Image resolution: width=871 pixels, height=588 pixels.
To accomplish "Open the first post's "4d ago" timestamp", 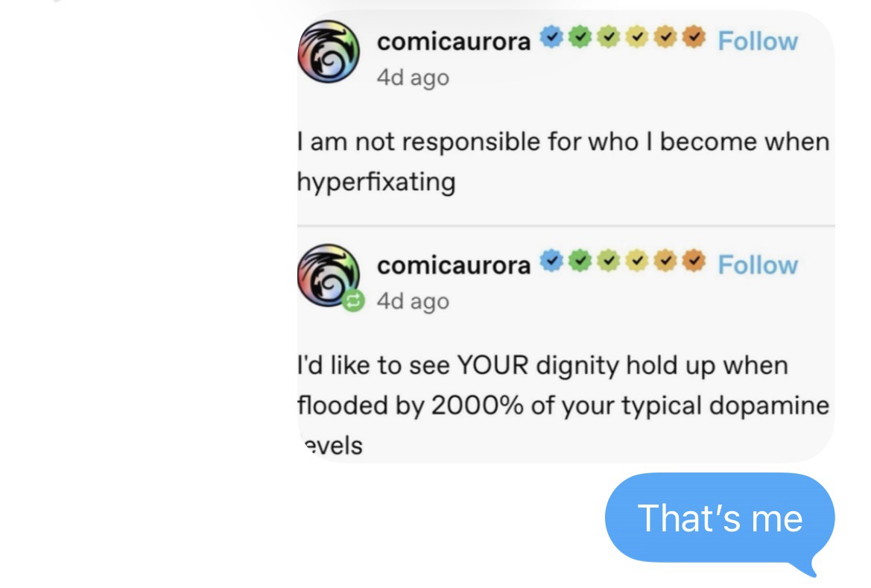I will pos(413,78).
